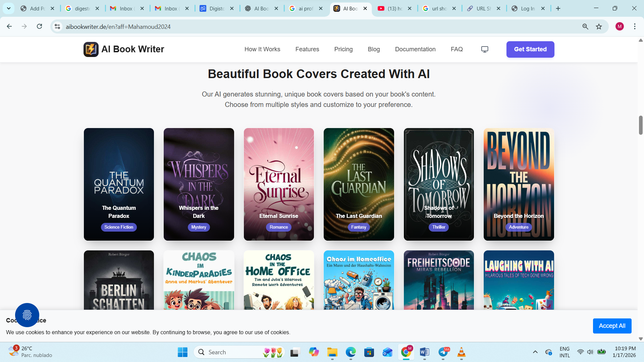644x362 pixels.
Task: Accept all cookies
Action: click(x=612, y=325)
